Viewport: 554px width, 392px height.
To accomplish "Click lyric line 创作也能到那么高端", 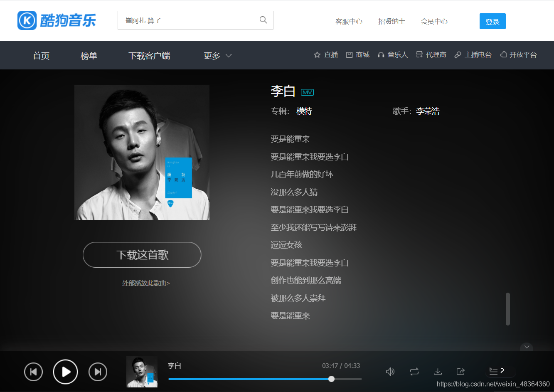I will [306, 280].
